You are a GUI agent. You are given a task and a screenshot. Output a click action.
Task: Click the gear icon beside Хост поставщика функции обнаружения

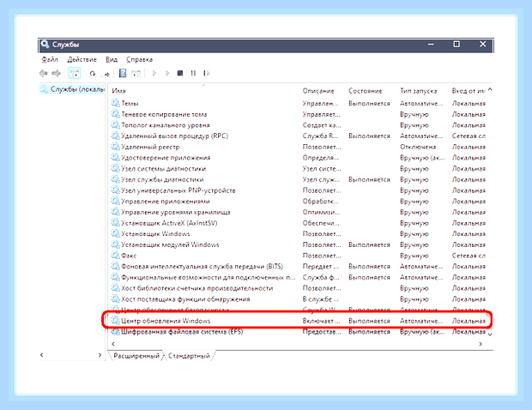(115, 298)
